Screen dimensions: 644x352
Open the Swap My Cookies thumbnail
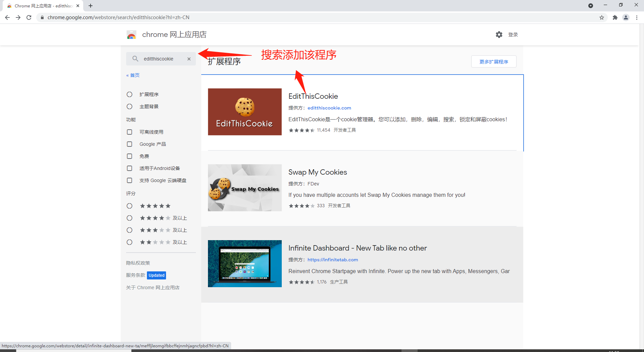[x=245, y=188]
